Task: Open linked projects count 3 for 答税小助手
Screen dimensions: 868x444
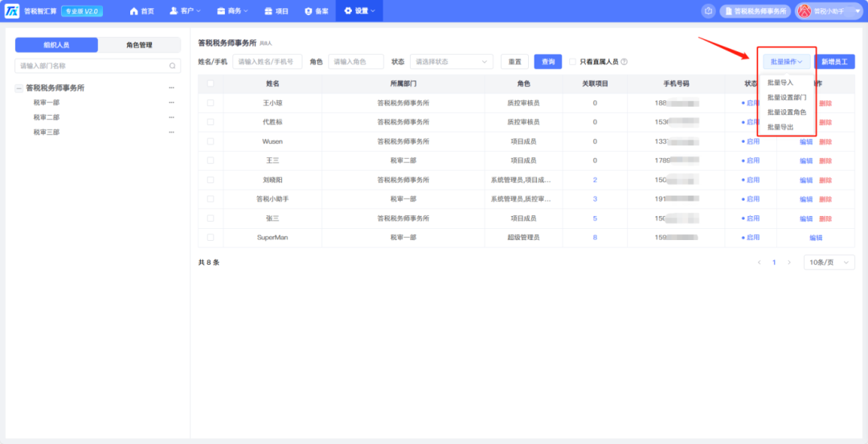Action: (x=595, y=199)
